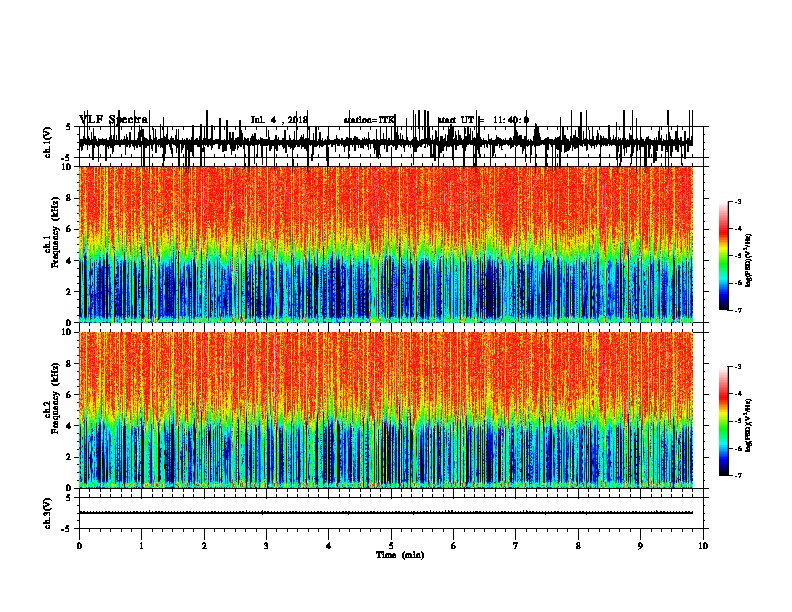Click time axis tick label "10"
792x612 pixels.
pos(703,546)
